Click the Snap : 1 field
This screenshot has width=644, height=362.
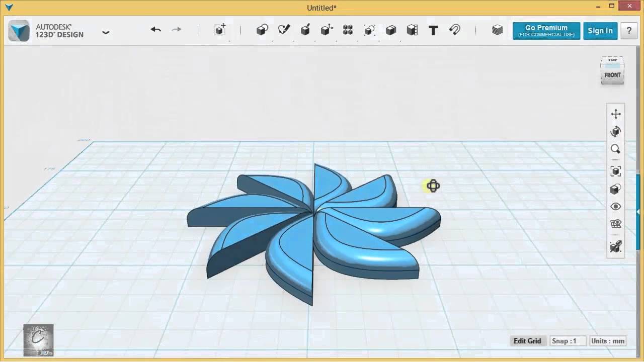tap(569, 341)
